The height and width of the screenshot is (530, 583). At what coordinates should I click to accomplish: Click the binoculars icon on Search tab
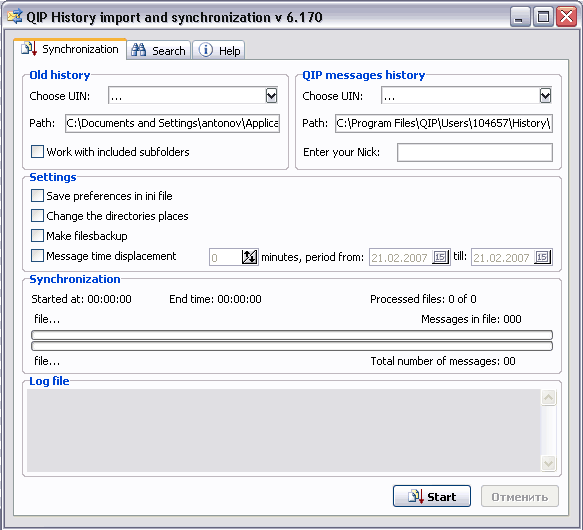coord(139,50)
